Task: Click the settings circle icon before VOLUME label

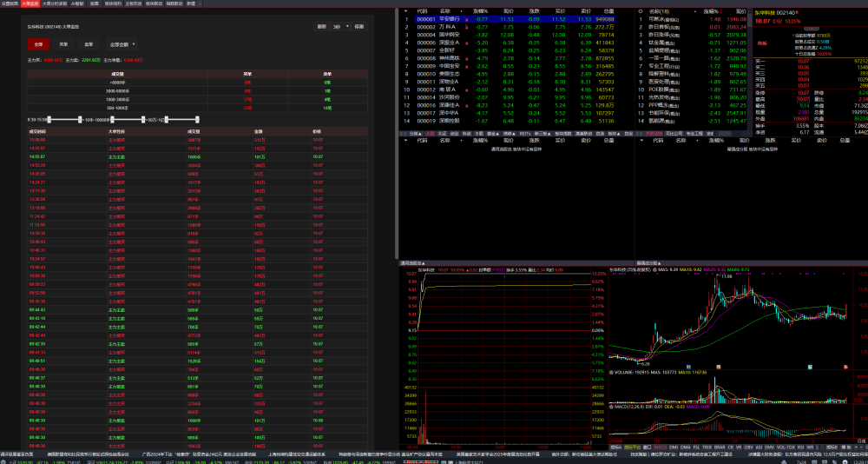Action: pos(611,371)
